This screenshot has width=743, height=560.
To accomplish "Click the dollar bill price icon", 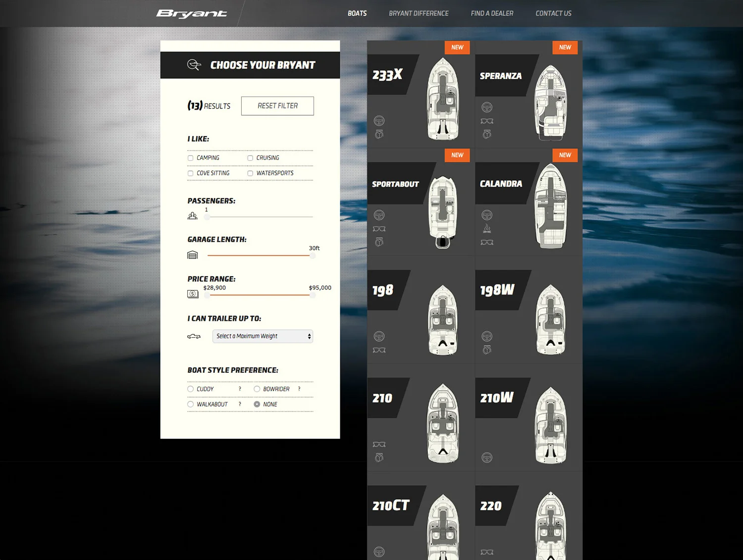I will coord(193,294).
